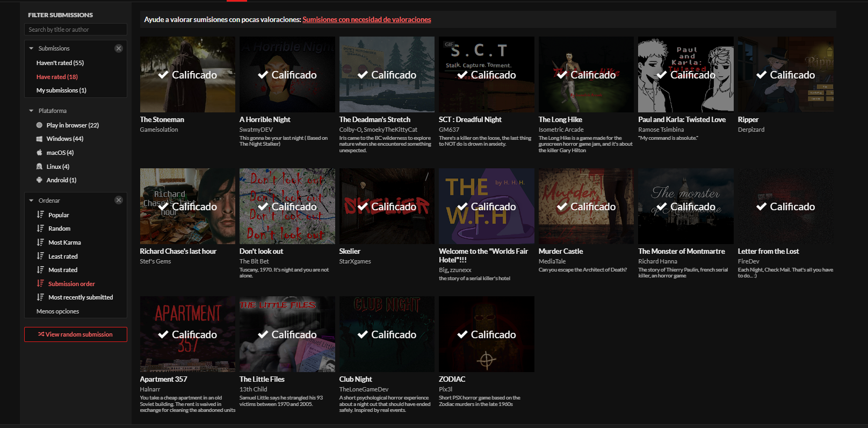Viewport: 868px width, 428px height.
Task: Open the Ripper title link
Action: click(x=748, y=119)
